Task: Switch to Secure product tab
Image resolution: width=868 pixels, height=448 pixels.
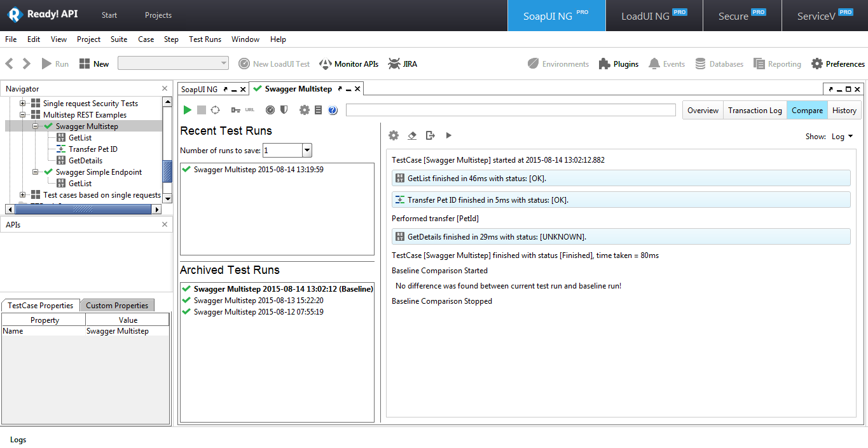Action: pos(741,16)
